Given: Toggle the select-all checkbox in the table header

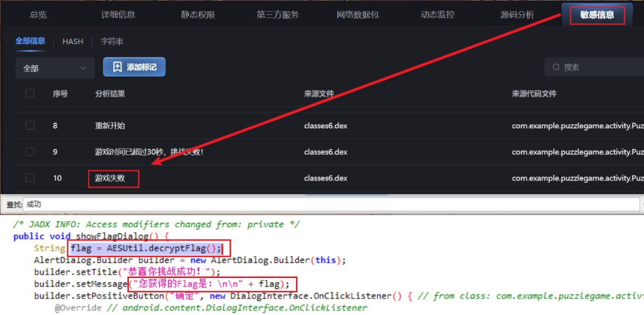Looking at the screenshot, I should pos(30,94).
